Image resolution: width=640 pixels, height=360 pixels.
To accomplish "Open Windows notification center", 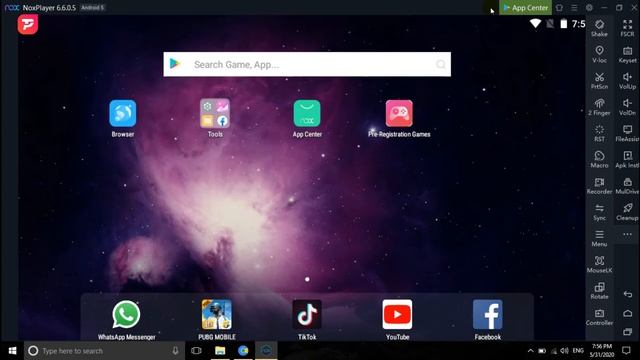I will pos(626,351).
